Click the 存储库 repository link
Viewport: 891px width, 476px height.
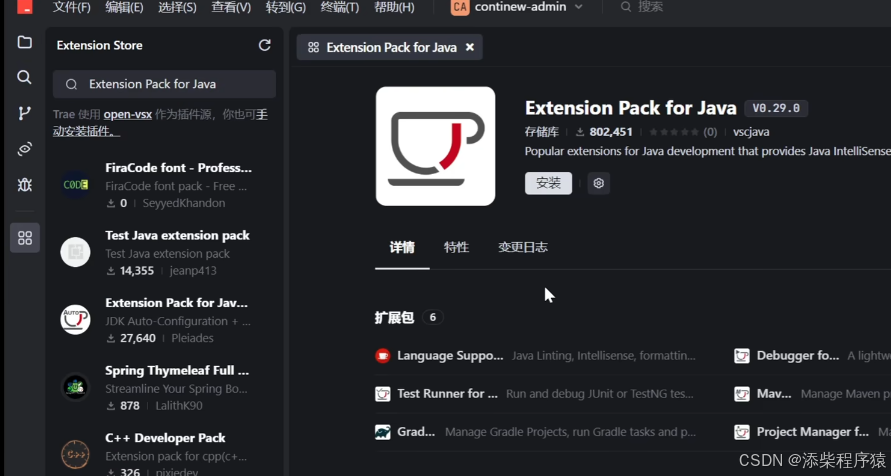[542, 132]
